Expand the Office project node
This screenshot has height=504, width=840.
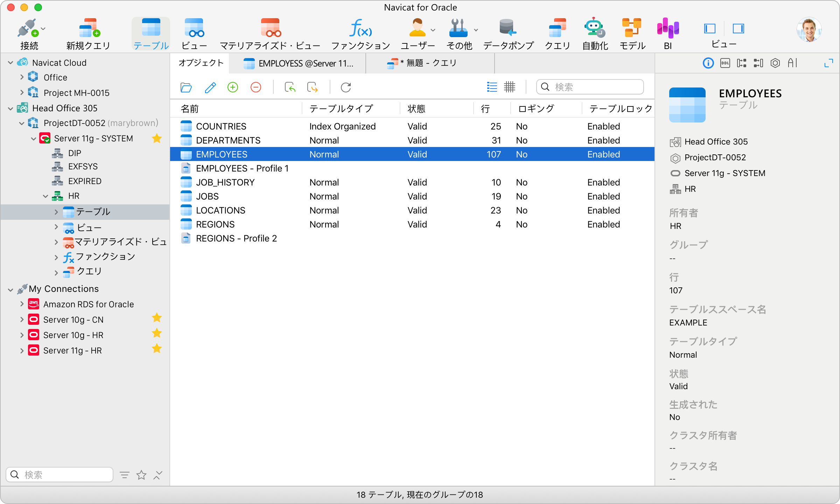22,77
